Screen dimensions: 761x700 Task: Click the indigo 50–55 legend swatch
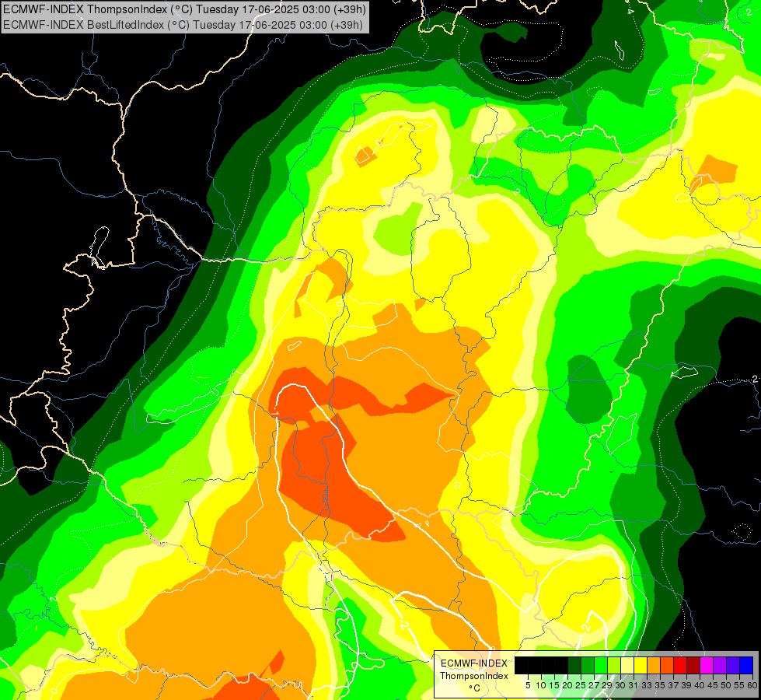pos(733,665)
